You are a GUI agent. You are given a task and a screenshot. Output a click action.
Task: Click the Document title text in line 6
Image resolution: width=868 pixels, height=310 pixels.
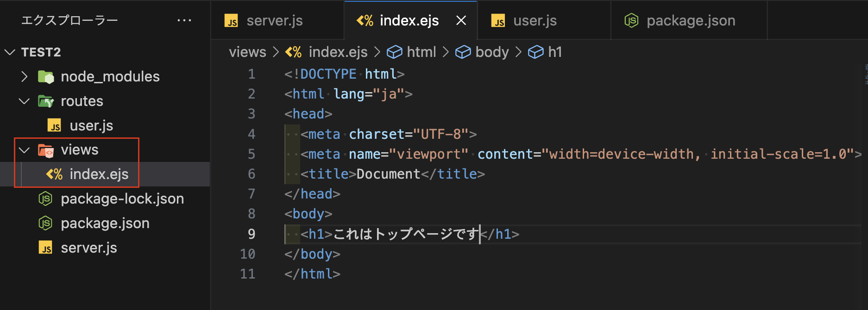click(388, 174)
